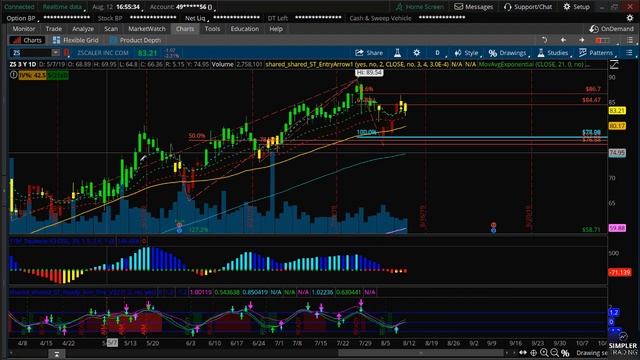
Task: Open the Drawings dropdown
Action: point(508,53)
